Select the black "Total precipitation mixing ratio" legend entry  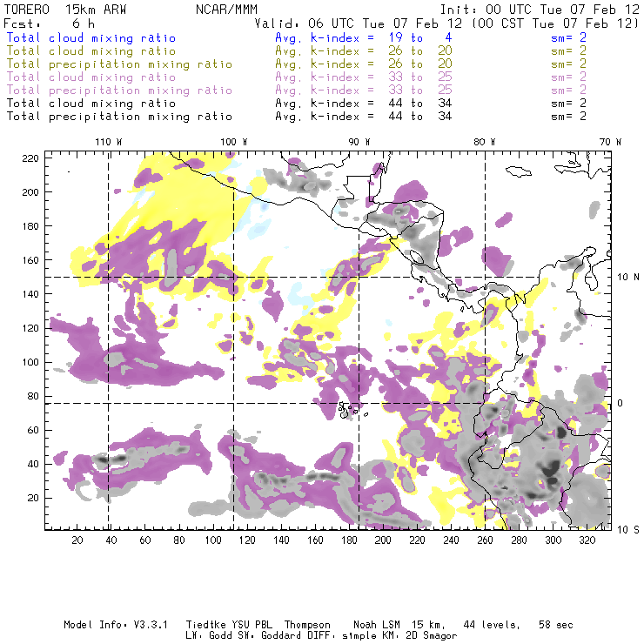tap(119, 117)
